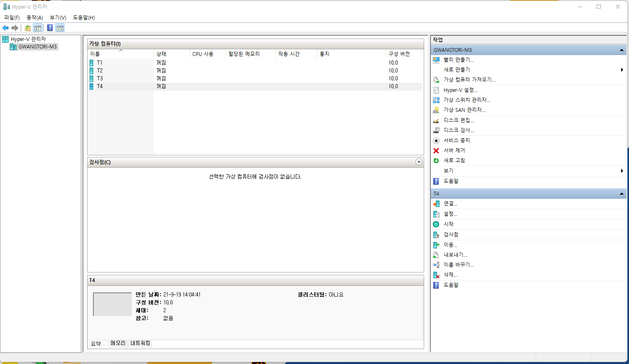629x364 pixels.
Task: Collapse GWANGTORI-M3 actions section
Action: click(622, 50)
